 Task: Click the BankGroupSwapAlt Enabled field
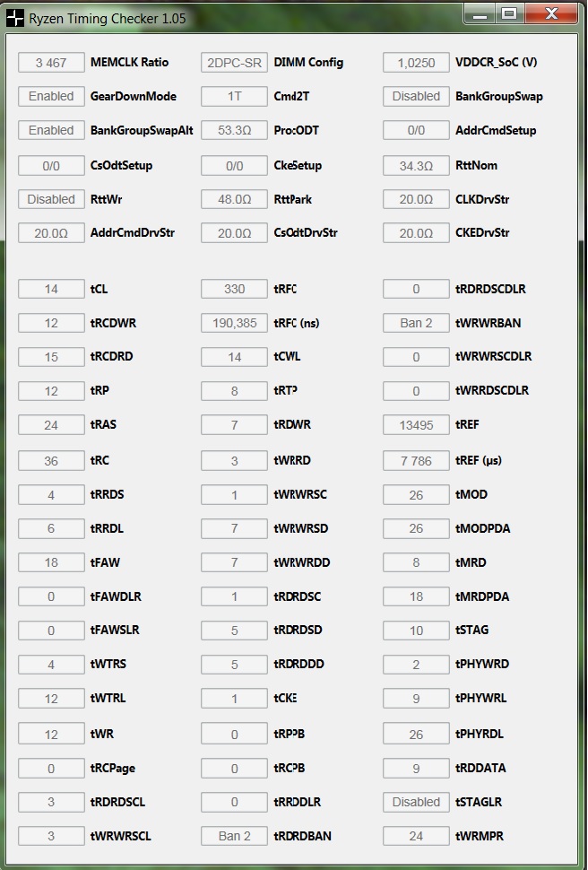click(x=51, y=130)
